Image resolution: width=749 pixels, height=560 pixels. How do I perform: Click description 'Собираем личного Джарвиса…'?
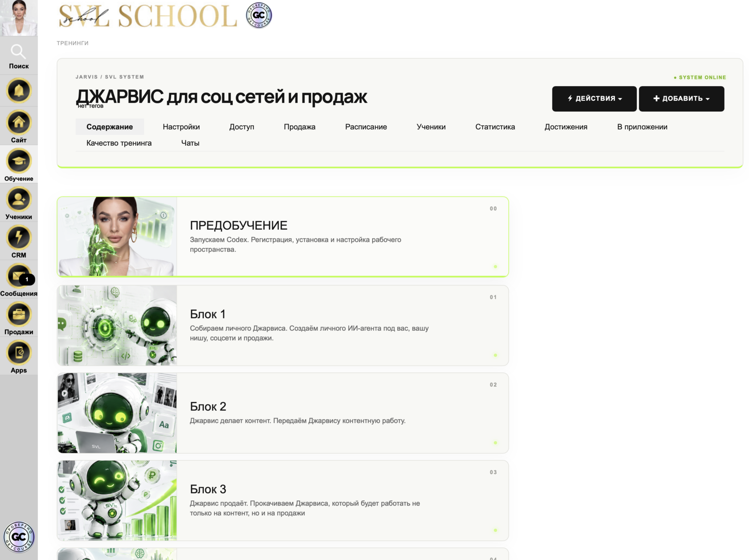pyautogui.click(x=309, y=333)
